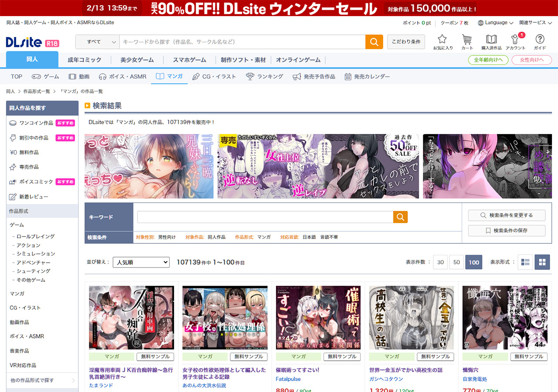
Task: Switch to list view display icon
Action: pyautogui.click(x=525, y=262)
